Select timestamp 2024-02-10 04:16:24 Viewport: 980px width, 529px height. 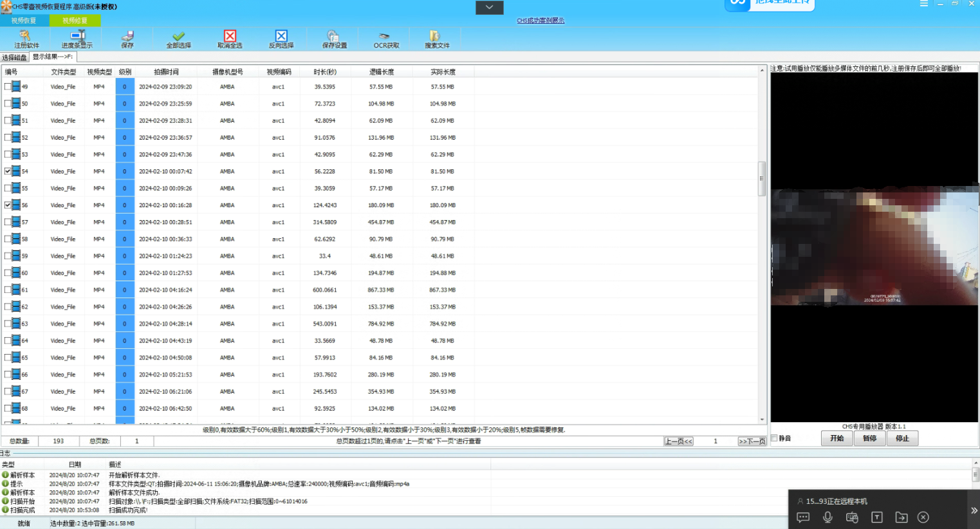pyautogui.click(x=165, y=290)
